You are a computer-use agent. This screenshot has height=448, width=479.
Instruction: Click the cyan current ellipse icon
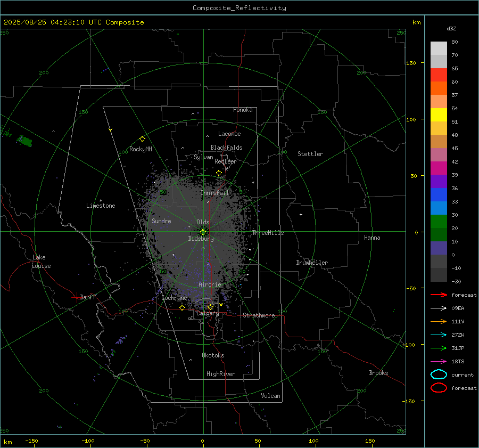[x=439, y=374]
